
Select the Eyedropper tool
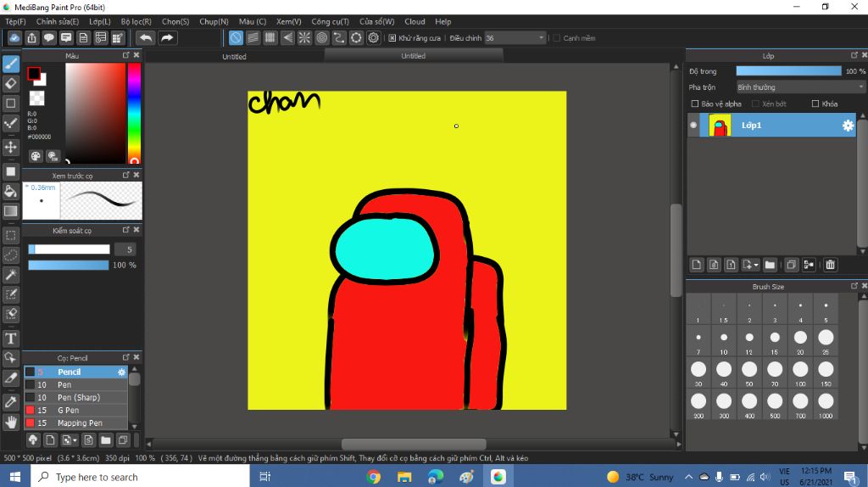(10, 401)
